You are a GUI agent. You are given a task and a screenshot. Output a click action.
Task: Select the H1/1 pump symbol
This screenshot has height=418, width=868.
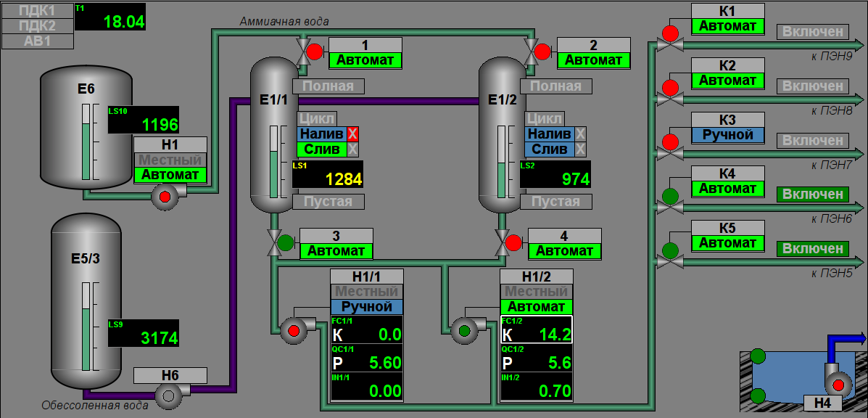point(294,331)
